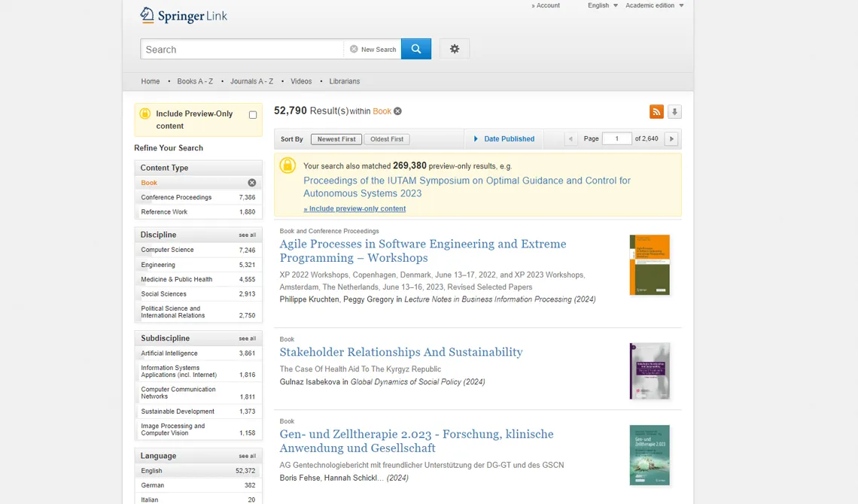Filter results by German language
The height and width of the screenshot is (504, 858).
tap(198, 485)
